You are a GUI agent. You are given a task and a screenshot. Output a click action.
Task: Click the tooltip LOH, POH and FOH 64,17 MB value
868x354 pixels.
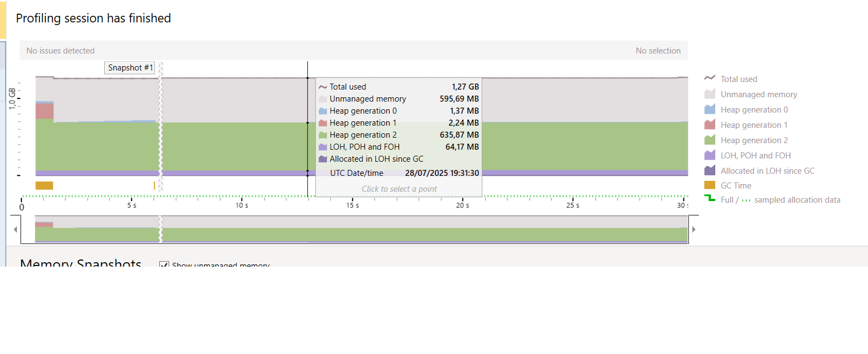pos(462,147)
